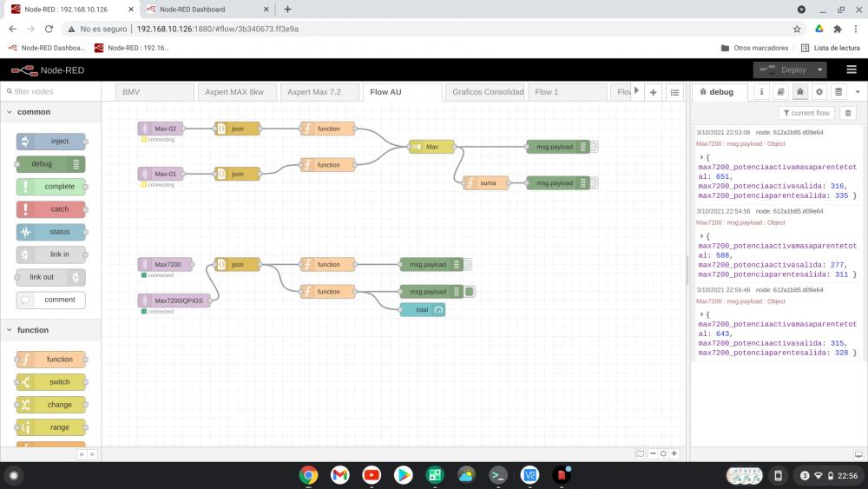Toggle upper Max7200 msg.payload debug node
The height and width of the screenshot is (489, 868).
(x=467, y=265)
